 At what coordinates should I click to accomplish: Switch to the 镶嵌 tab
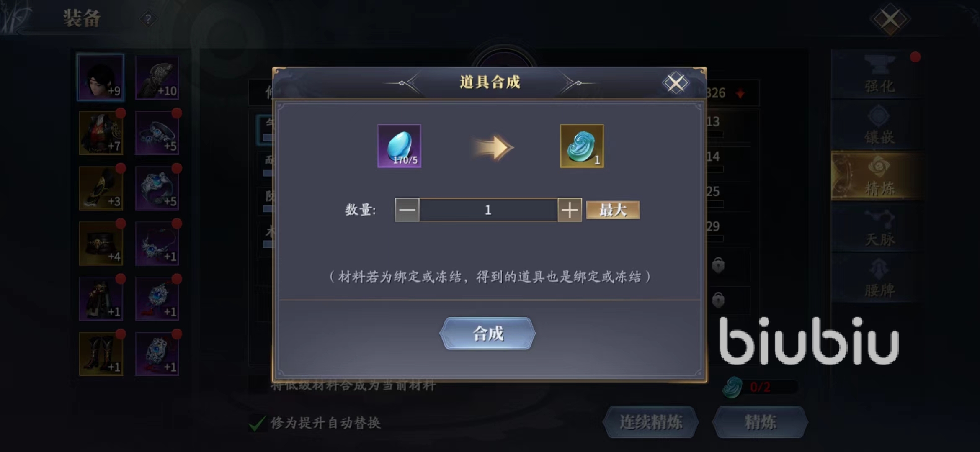pos(879,126)
